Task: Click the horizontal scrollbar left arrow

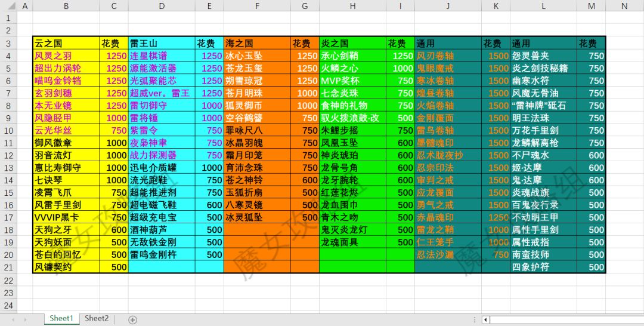Action: (485, 319)
